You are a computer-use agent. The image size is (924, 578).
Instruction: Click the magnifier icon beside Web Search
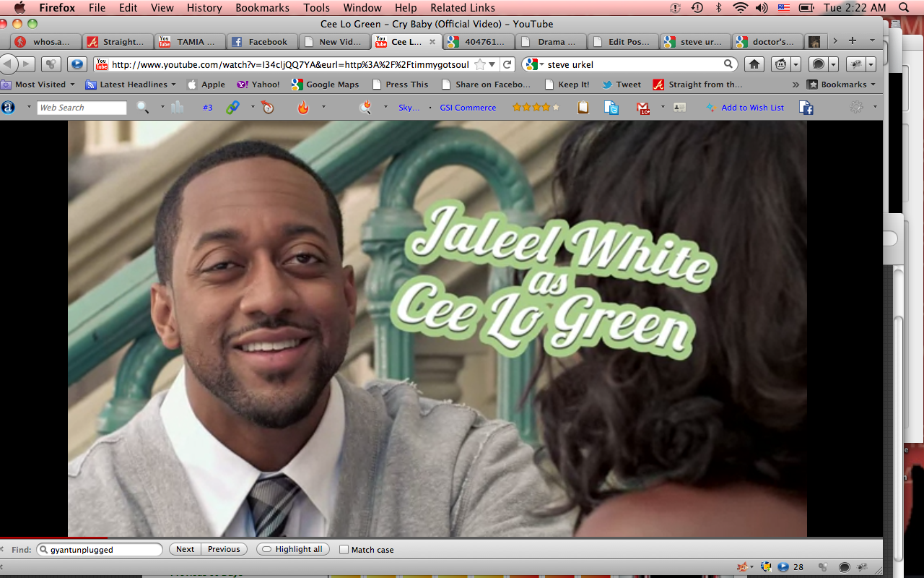coord(143,108)
